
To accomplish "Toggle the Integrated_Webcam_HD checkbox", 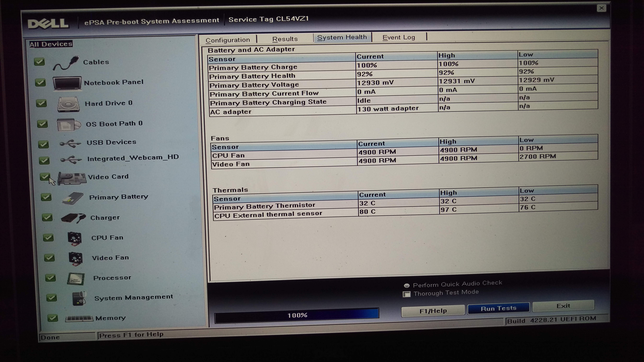I will 44,160.
